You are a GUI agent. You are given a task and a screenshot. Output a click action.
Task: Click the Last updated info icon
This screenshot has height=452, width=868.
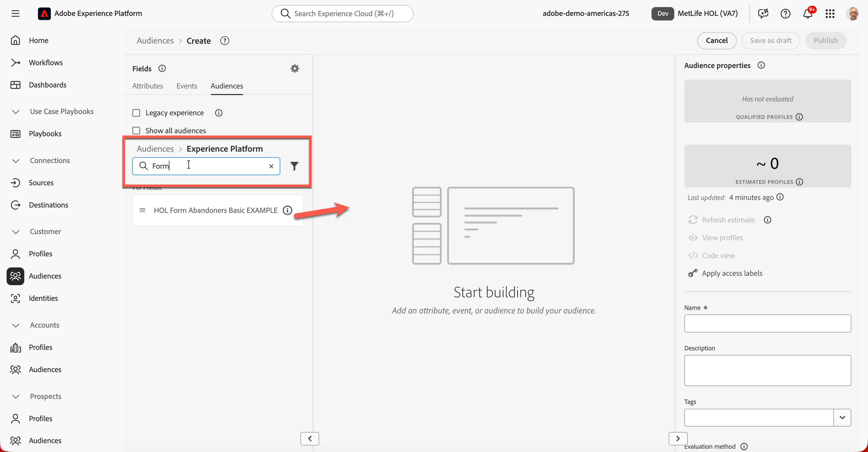point(780,197)
